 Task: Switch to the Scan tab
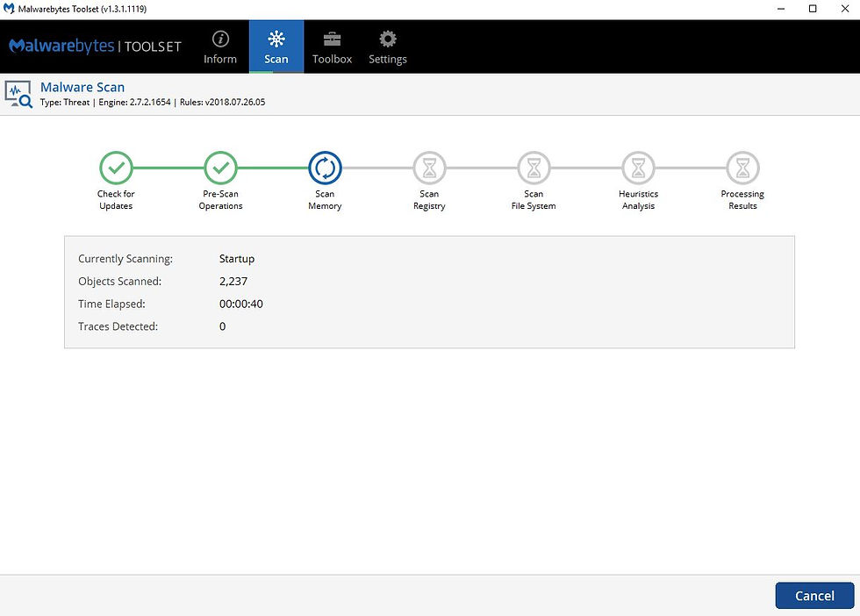tap(276, 47)
